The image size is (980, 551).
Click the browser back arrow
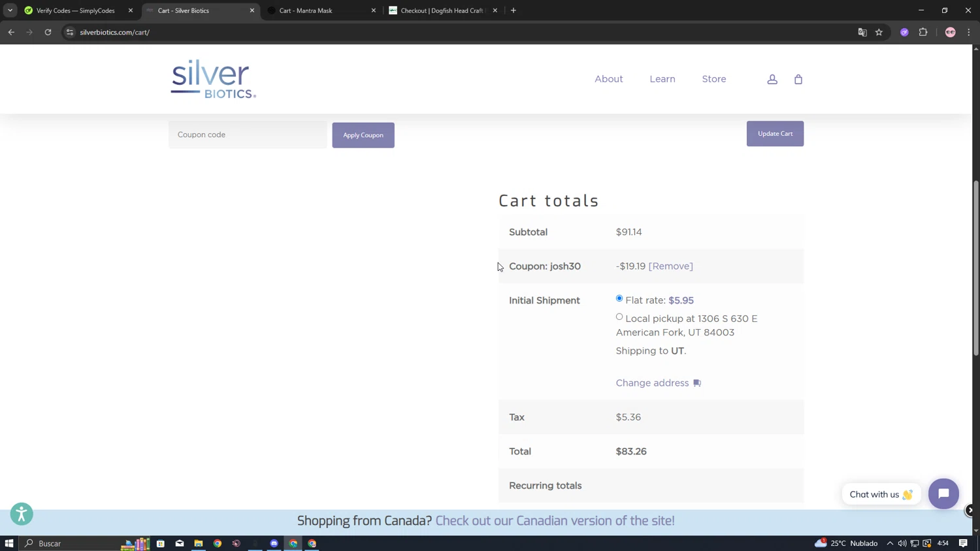tap(11, 32)
